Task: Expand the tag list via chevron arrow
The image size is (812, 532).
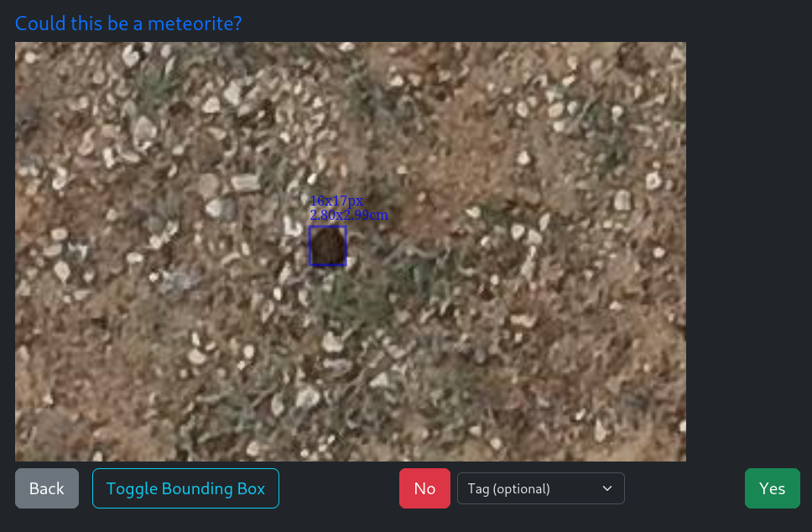Action: point(607,488)
